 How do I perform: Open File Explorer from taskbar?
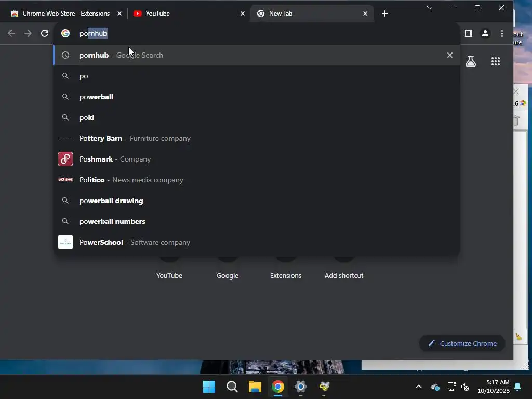tap(255, 387)
